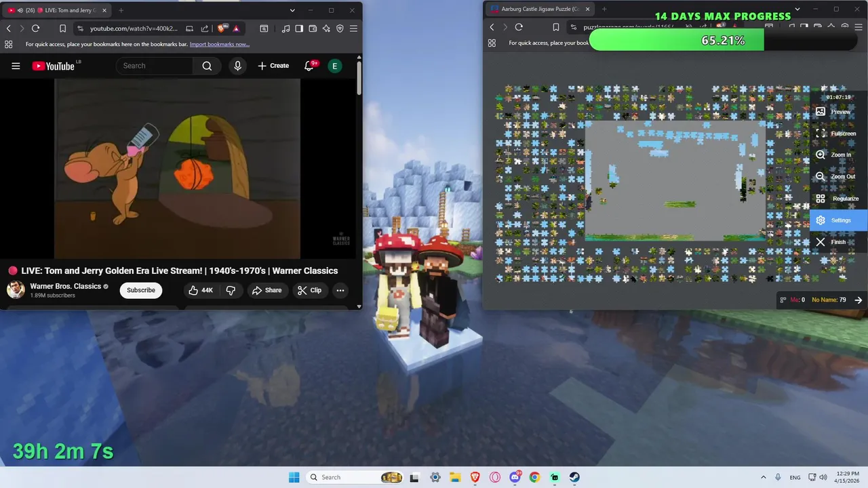Open Brave Shields icon in YouTube address bar

222,28
